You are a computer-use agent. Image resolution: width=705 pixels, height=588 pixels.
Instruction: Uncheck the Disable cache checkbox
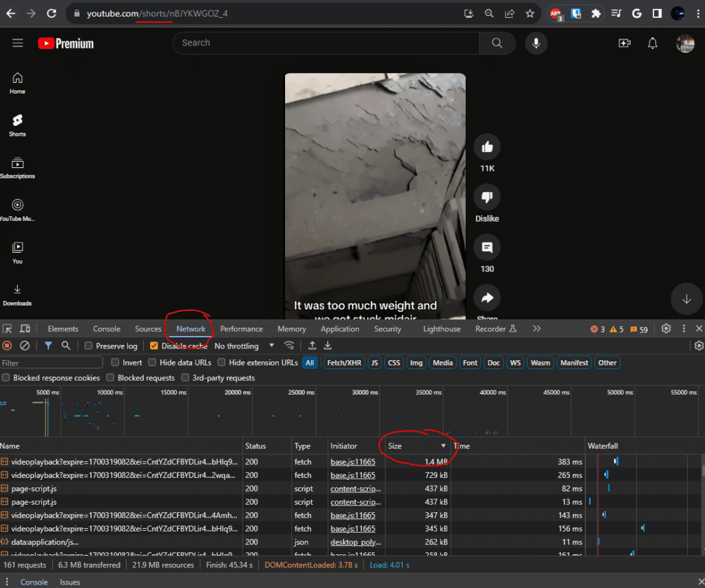pos(154,346)
